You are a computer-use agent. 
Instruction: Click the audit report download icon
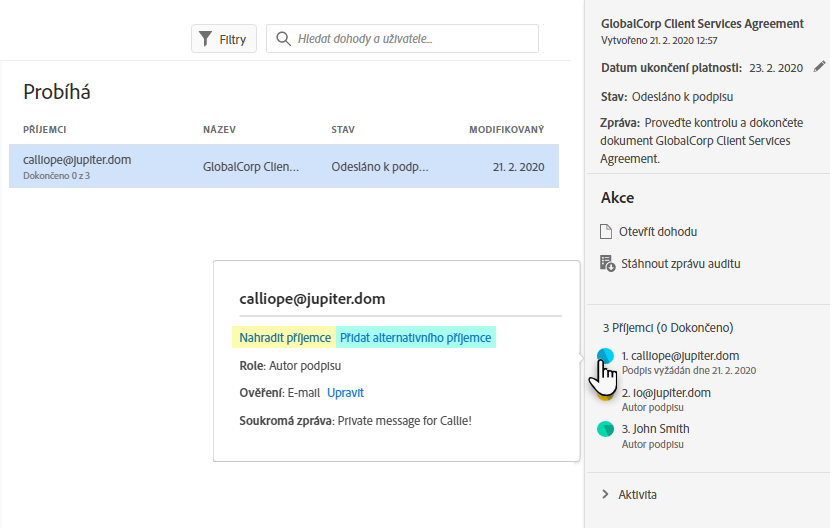pos(606,264)
